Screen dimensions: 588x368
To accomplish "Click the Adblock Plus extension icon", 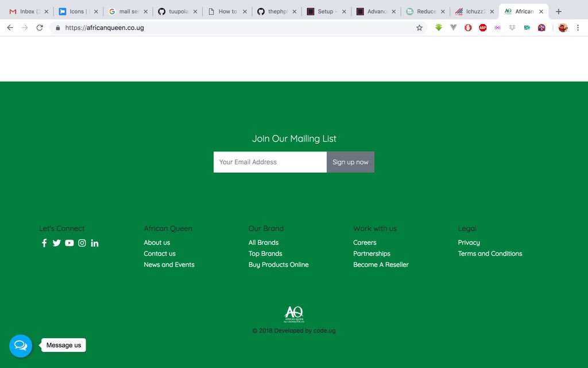I will pos(482,28).
